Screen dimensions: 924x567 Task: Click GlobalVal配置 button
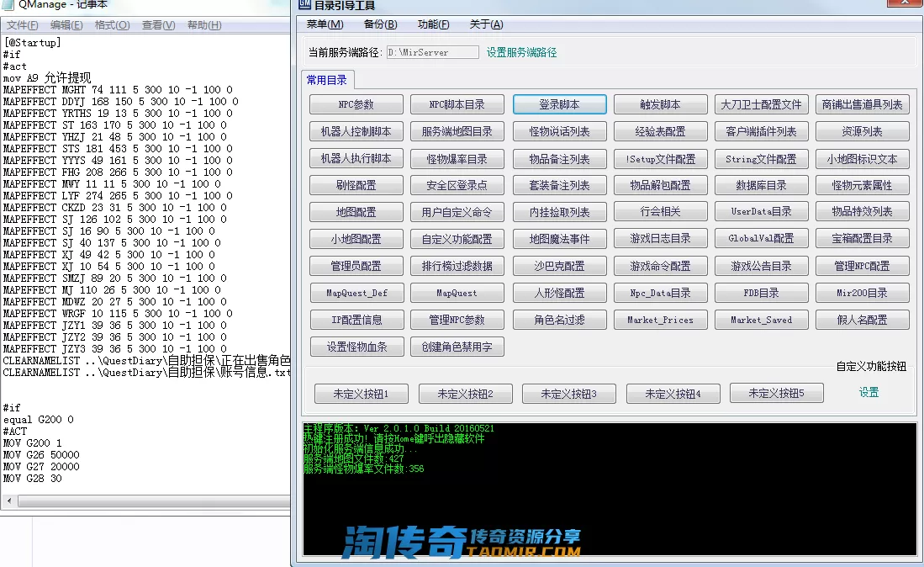pos(762,239)
